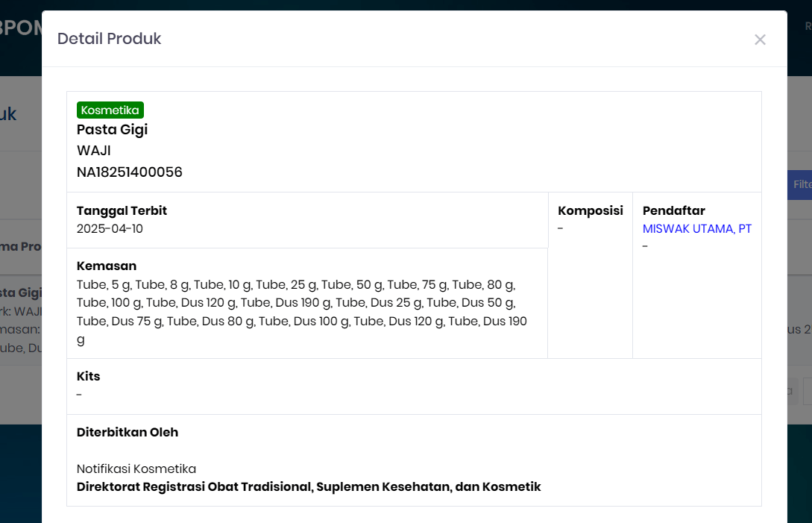Select the Kits heading

(89, 376)
